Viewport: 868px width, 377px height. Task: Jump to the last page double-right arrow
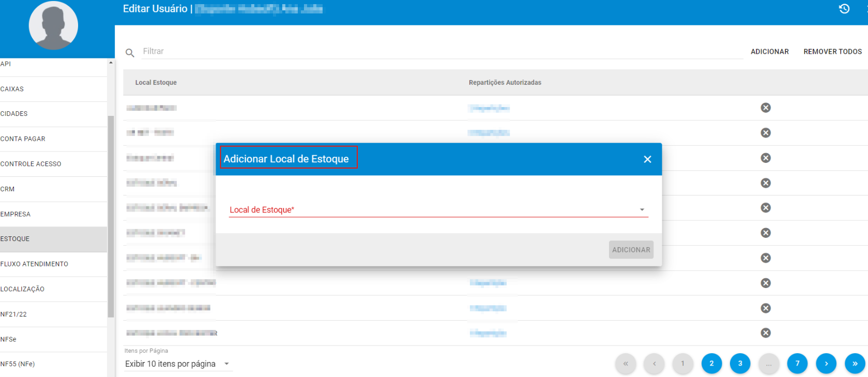tap(855, 364)
